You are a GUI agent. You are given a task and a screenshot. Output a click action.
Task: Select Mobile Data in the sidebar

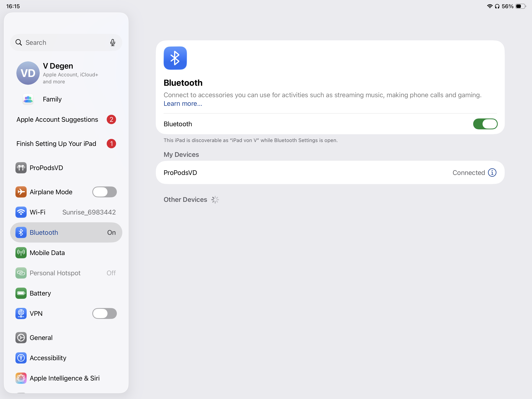click(66, 253)
